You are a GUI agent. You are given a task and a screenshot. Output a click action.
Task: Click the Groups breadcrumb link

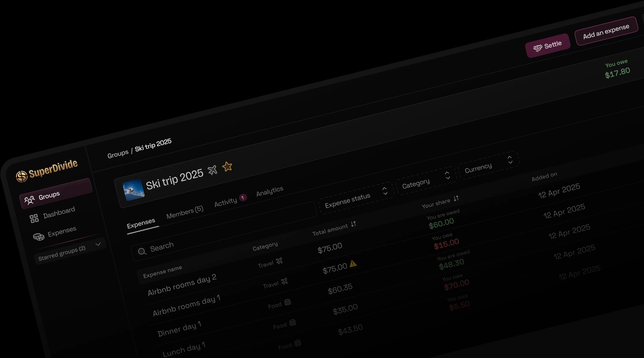(118, 153)
